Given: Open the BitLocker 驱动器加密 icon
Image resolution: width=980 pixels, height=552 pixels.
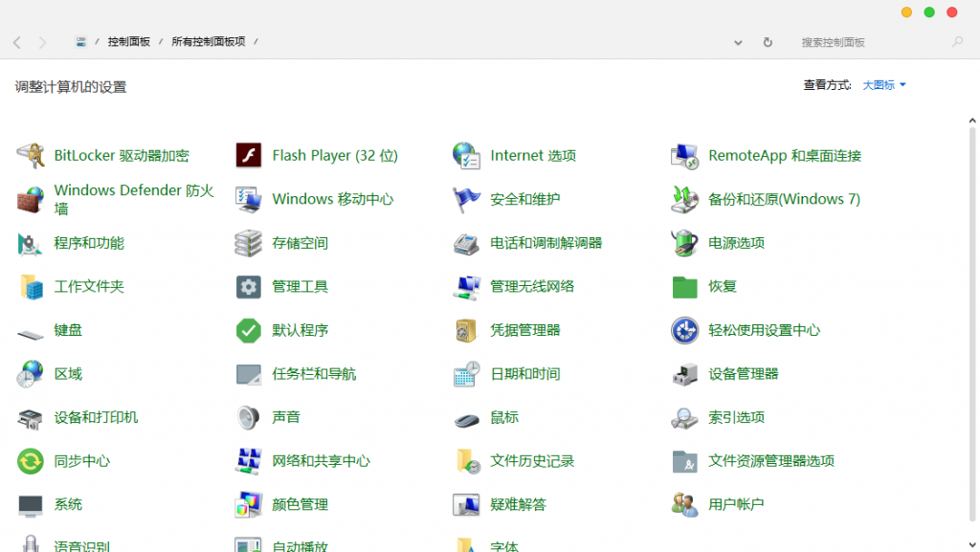Looking at the screenshot, I should click(30, 156).
